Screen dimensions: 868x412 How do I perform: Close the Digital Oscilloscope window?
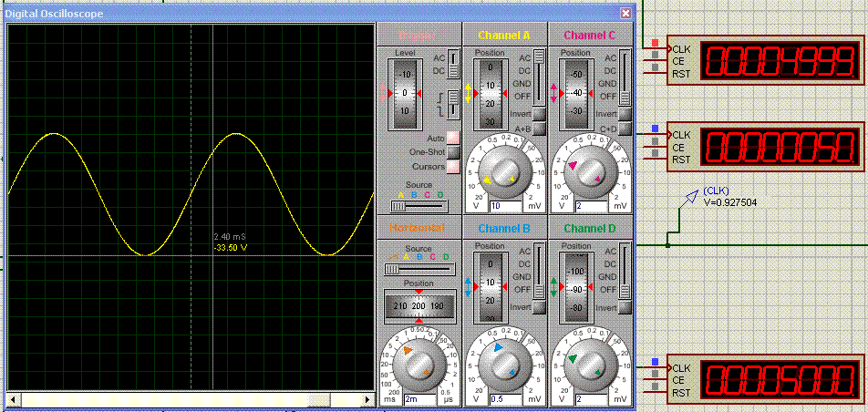coord(625,14)
